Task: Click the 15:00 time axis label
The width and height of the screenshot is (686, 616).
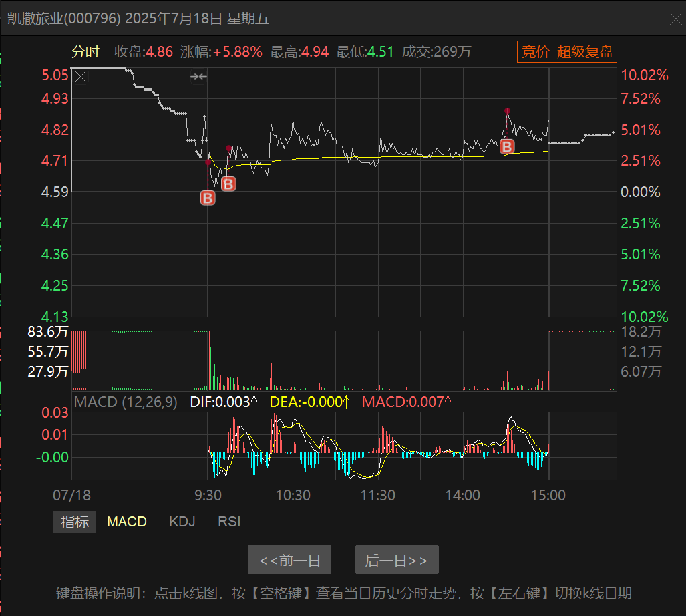Action: (548, 495)
